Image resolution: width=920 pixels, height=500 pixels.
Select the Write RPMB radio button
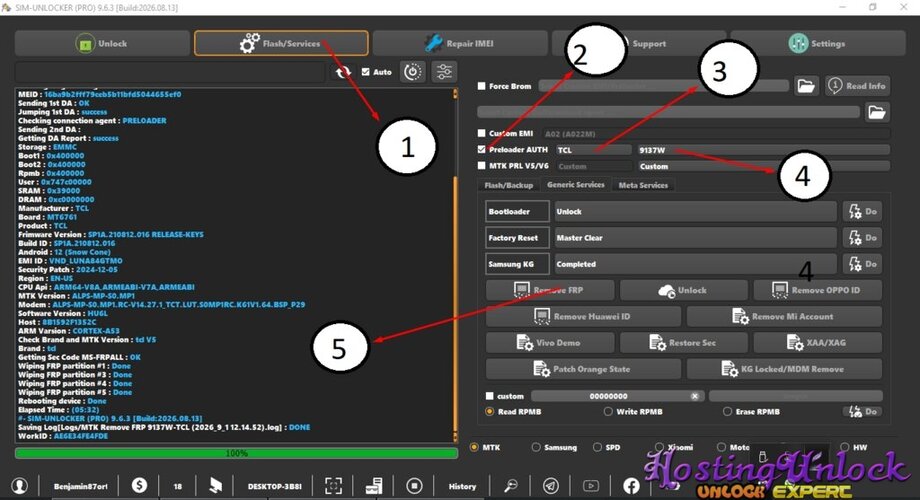click(608, 411)
